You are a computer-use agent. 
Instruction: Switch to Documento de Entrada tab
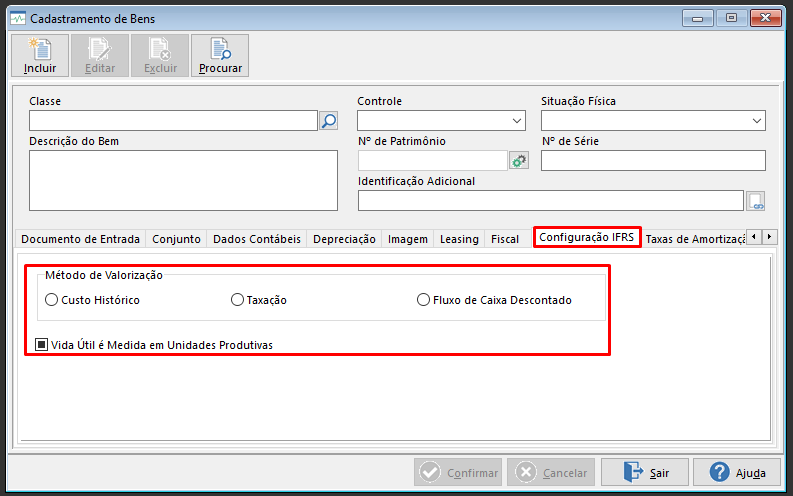pos(80,239)
